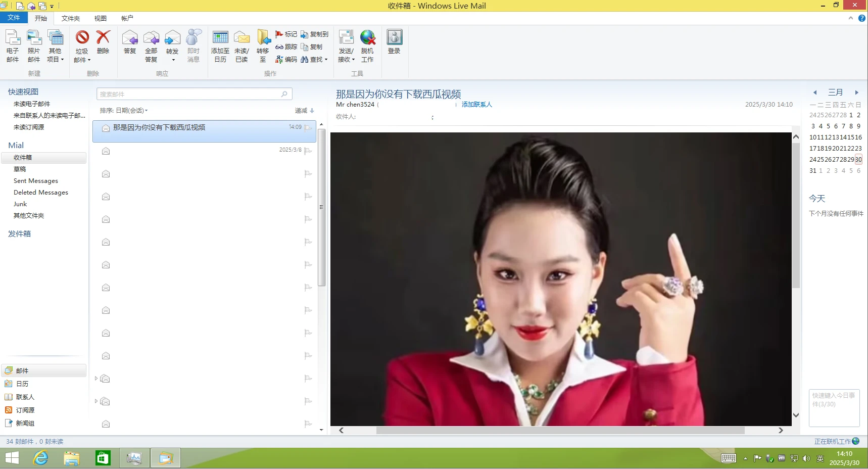Click the Forward (转发) envelope icon

pyautogui.click(x=172, y=38)
